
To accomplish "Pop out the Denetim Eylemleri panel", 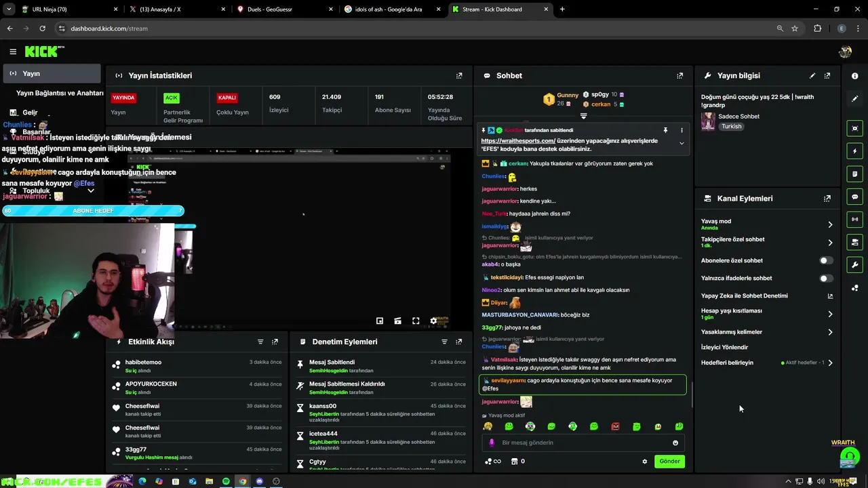I will click(x=459, y=342).
